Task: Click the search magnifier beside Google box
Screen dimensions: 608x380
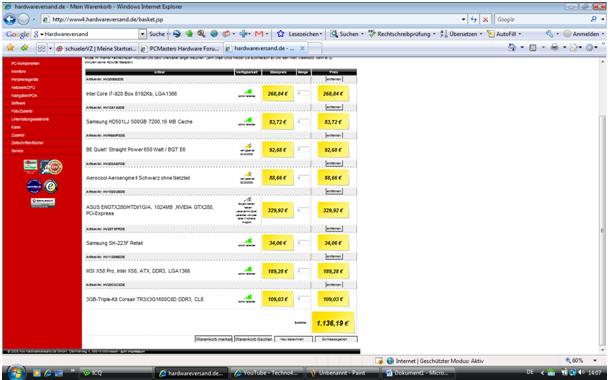Action: (x=594, y=19)
